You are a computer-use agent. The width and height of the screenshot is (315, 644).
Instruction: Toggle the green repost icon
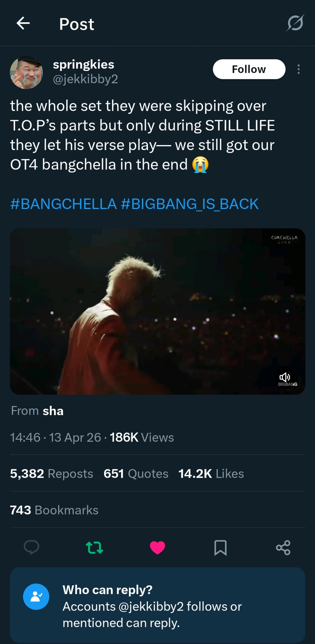(94, 547)
